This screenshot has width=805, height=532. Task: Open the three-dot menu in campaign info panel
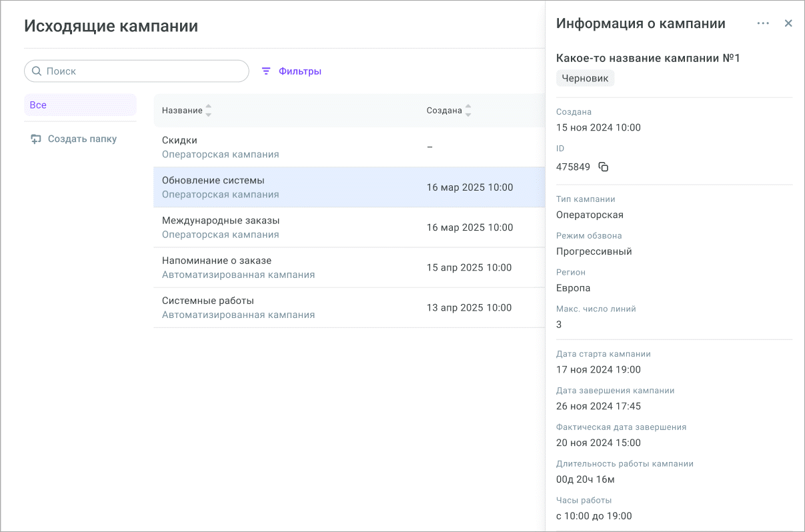tap(763, 23)
